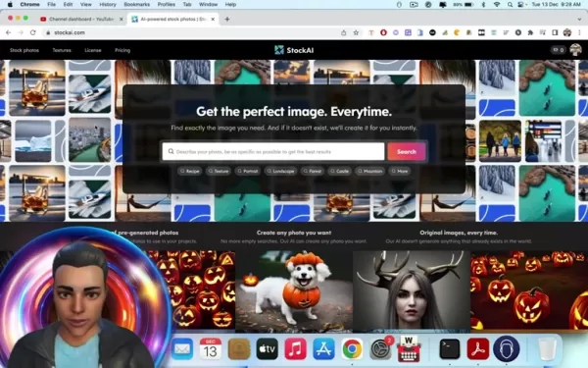Open Chrome extensions puzzle icon
This screenshot has width=588, height=368.
click(530, 32)
